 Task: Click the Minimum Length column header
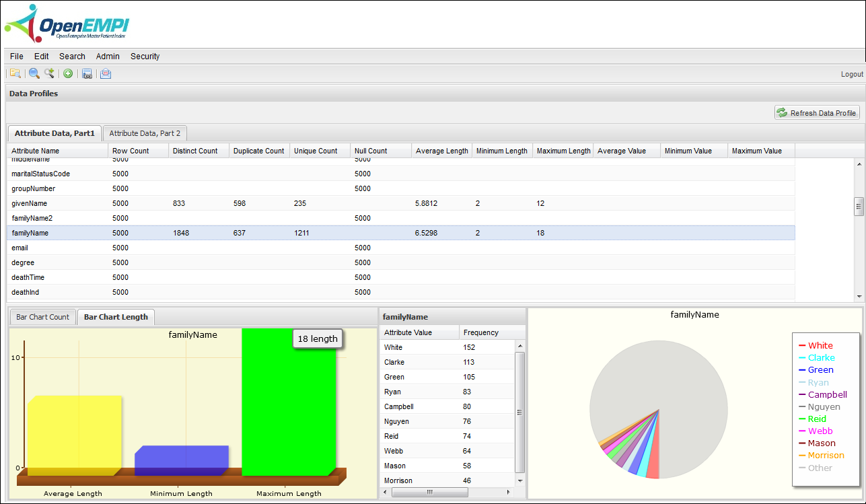[503, 151]
